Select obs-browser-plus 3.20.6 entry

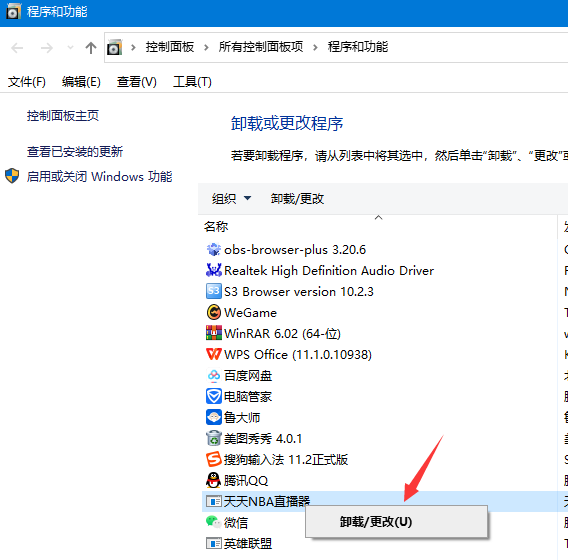[295, 250]
